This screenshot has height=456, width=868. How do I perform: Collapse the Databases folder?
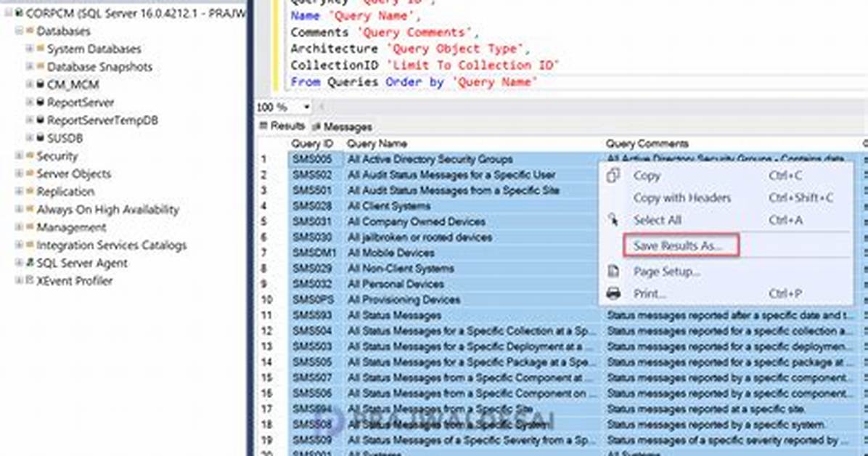point(19,31)
